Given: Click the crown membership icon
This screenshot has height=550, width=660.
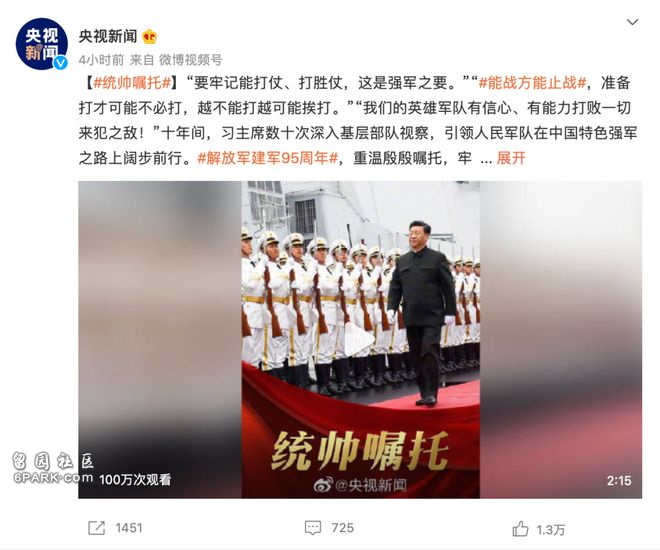Looking at the screenshot, I should [x=149, y=37].
